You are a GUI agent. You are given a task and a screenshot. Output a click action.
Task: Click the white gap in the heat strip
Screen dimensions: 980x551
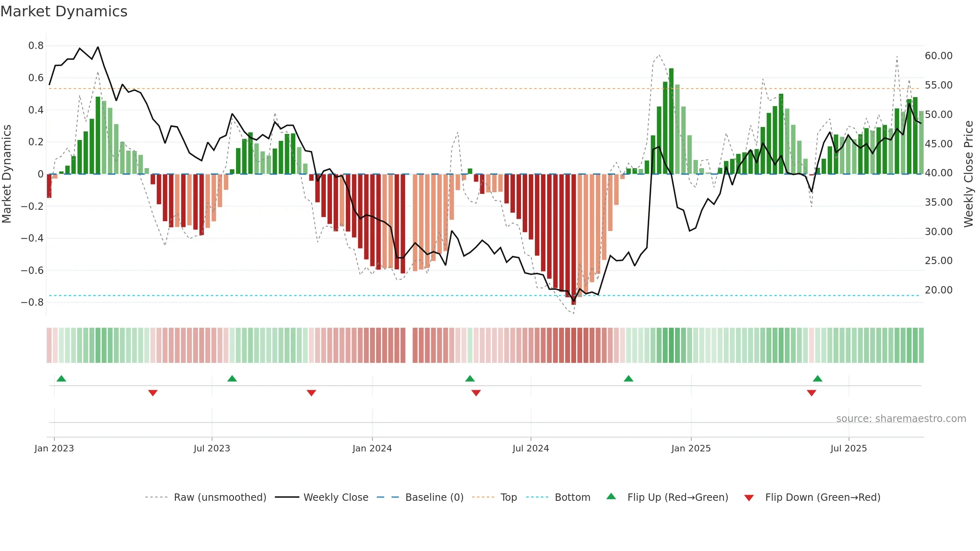pyautogui.click(x=409, y=345)
